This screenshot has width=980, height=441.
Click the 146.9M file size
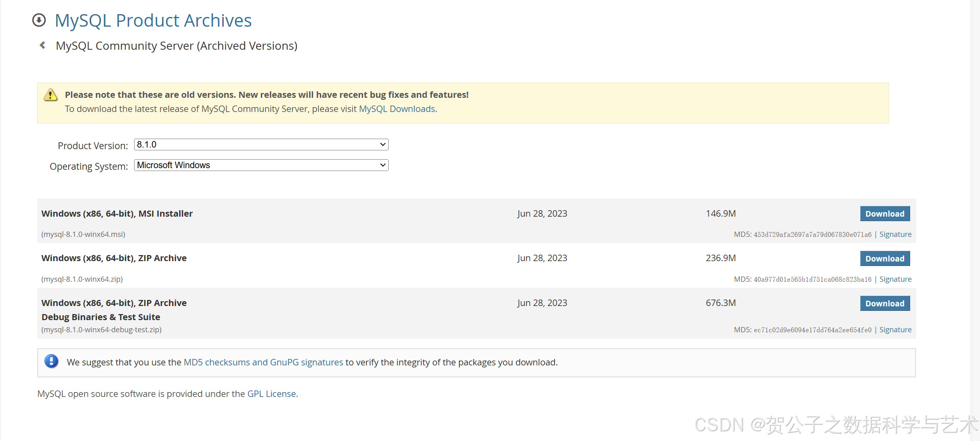point(721,214)
